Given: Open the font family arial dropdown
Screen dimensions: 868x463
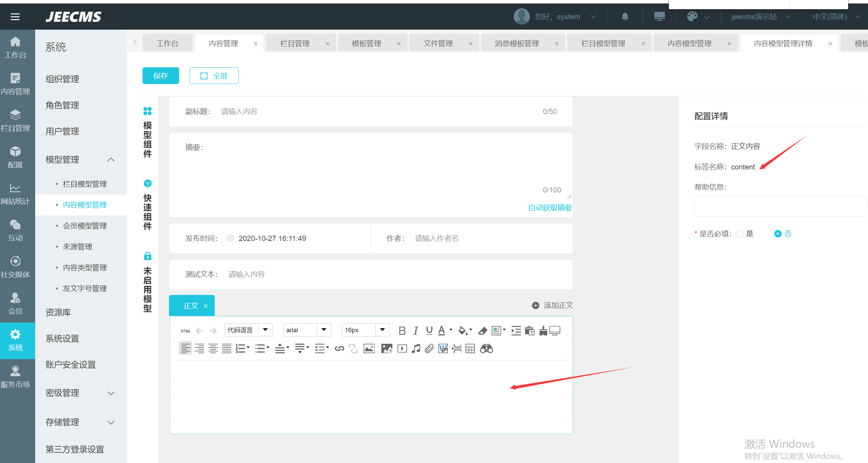Looking at the screenshot, I should 324,330.
